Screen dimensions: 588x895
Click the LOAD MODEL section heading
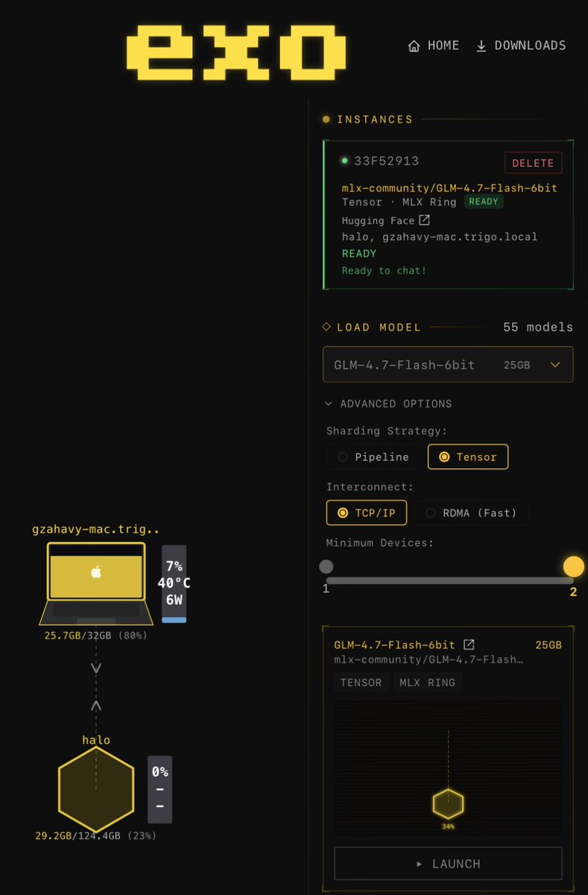click(379, 327)
